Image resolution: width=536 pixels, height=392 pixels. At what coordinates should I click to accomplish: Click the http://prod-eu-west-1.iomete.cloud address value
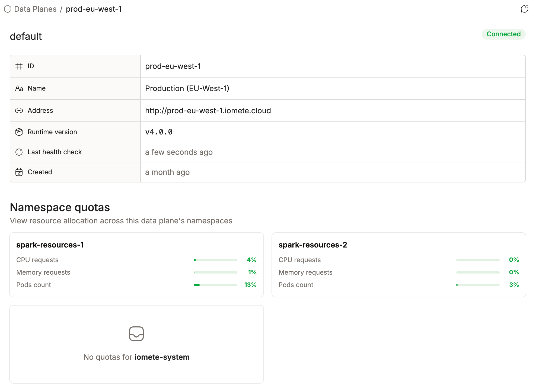click(x=208, y=111)
